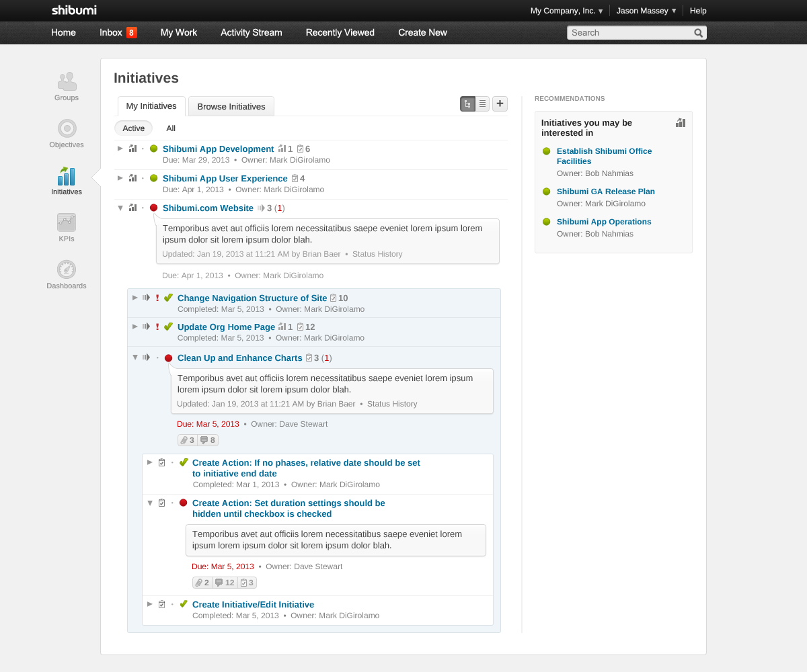Collapse Clean Up and Enhance Charts

point(135,358)
